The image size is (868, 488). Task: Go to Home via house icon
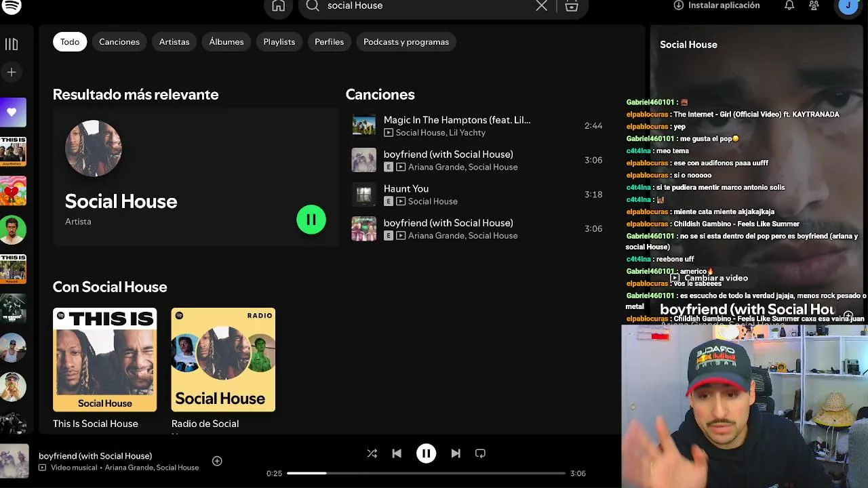tap(278, 5)
